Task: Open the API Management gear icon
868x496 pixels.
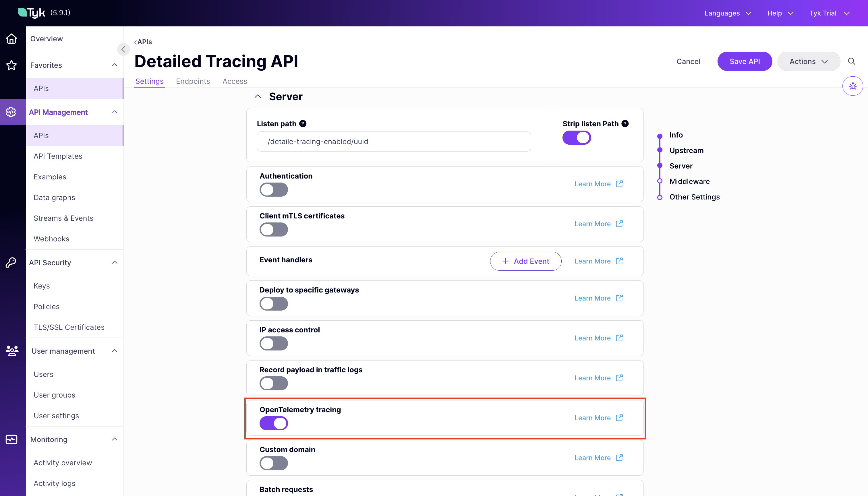Action: tap(11, 112)
